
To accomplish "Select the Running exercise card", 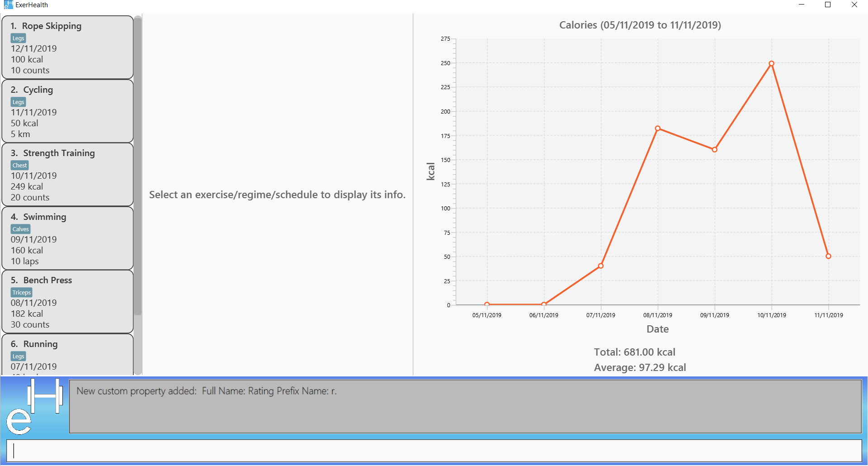I will [x=68, y=355].
